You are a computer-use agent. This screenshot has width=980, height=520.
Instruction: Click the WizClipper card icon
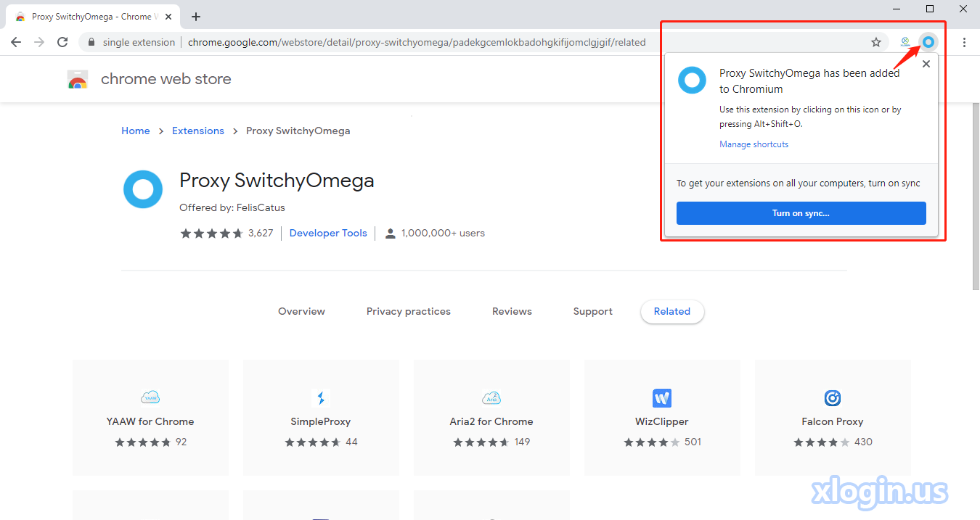(662, 398)
